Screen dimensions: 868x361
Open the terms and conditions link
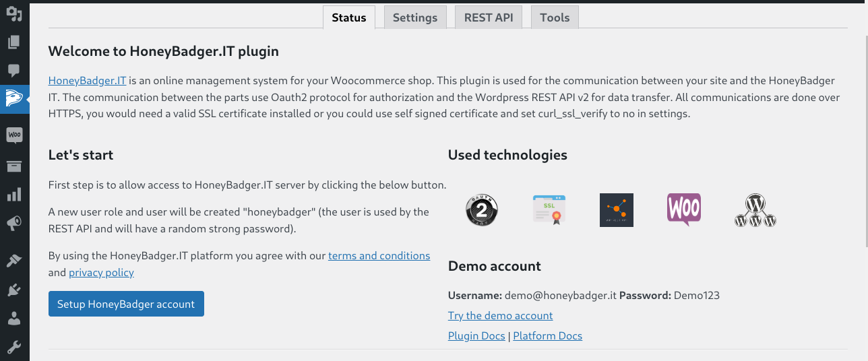pos(379,256)
